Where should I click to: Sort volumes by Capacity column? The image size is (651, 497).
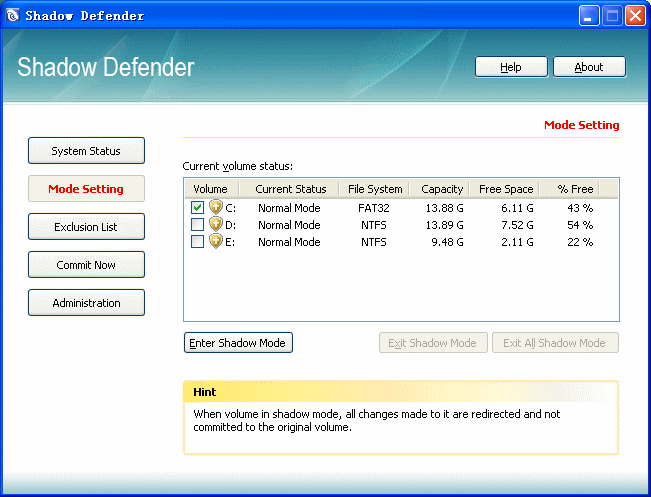(439, 189)
